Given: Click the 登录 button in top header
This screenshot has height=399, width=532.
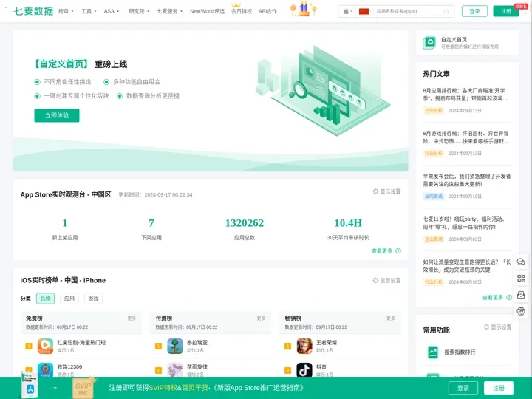Looking at the screenshot, I should click(x=474, y=11).
